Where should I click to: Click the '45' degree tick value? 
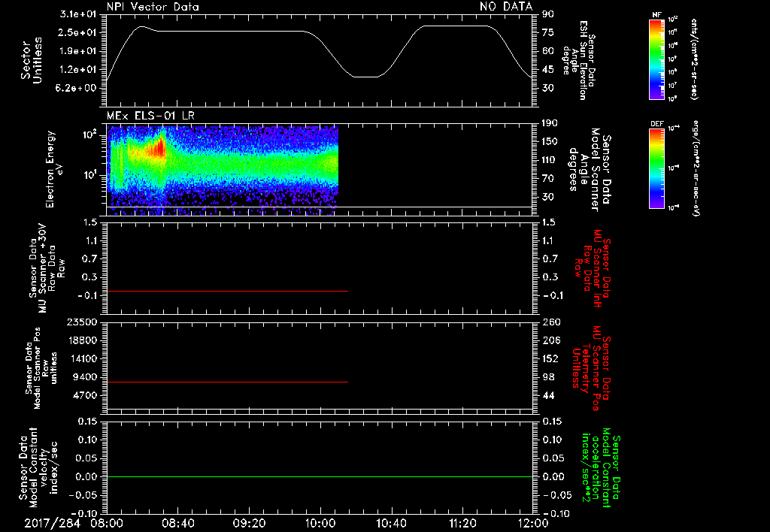[x=547, y=70]
